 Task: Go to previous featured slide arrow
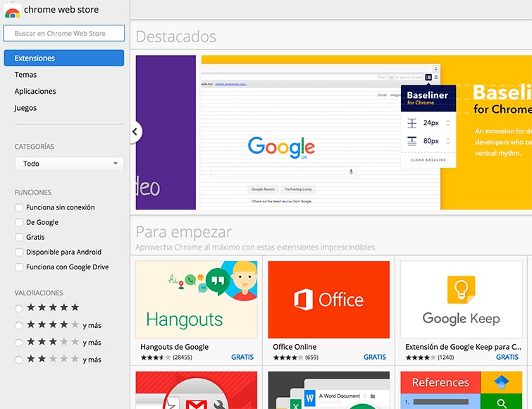click(136, 132)
